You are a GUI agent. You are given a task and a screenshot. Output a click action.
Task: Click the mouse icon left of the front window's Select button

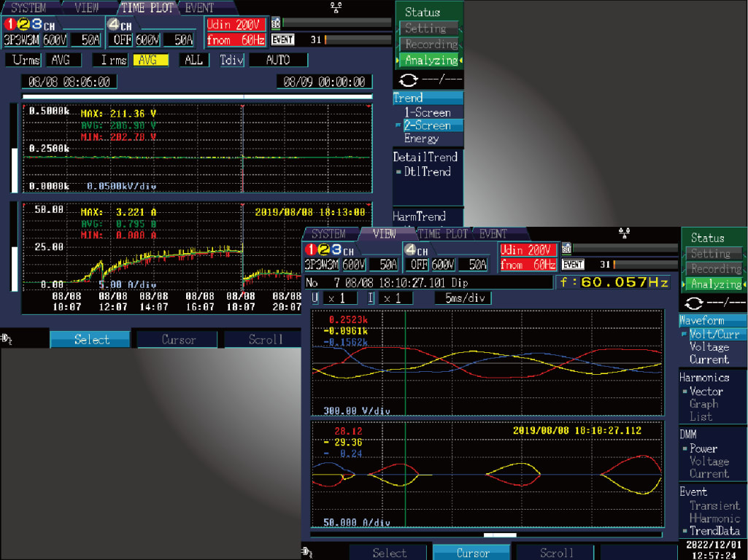[x=308, y=553]
